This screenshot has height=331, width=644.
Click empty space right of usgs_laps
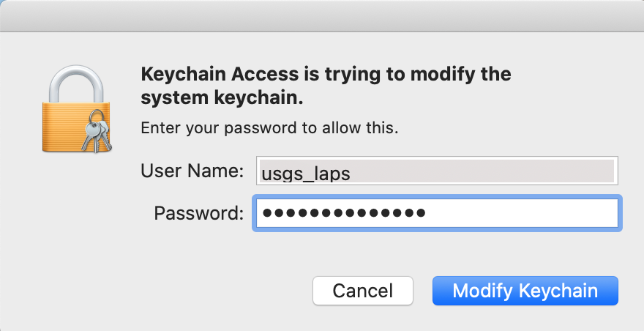482,171
